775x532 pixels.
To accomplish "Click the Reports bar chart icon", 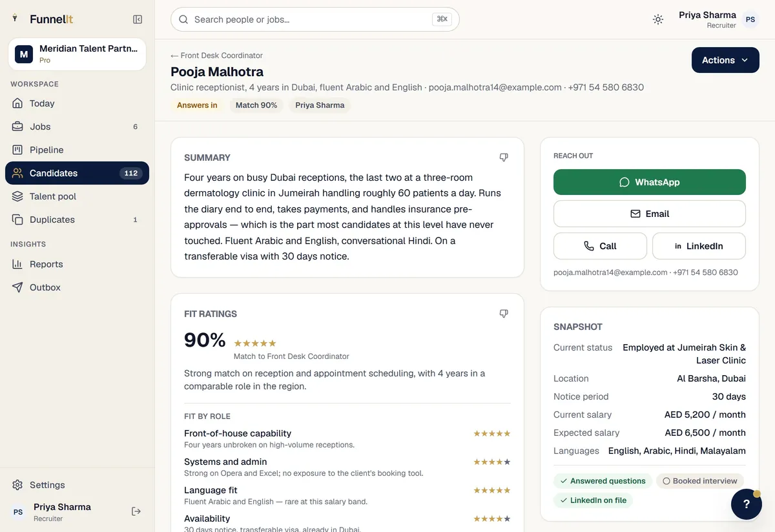I will pos(17,264).
